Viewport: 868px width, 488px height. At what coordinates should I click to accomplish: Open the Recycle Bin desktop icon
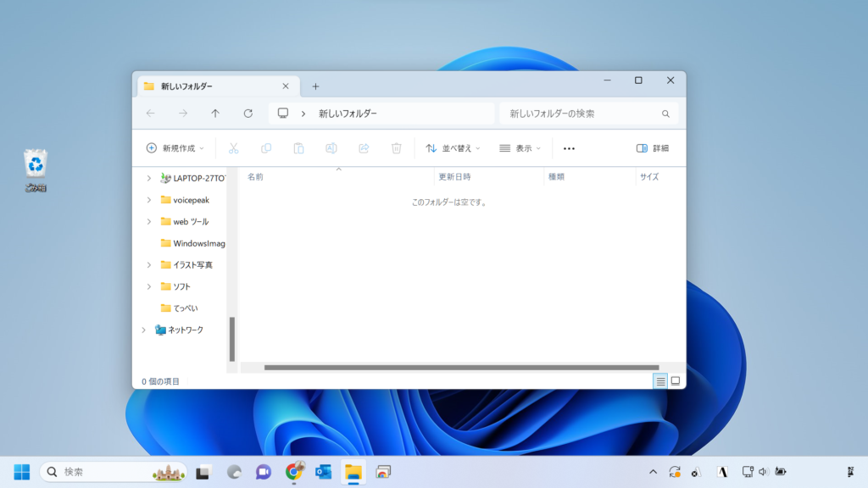pos(36,169)
